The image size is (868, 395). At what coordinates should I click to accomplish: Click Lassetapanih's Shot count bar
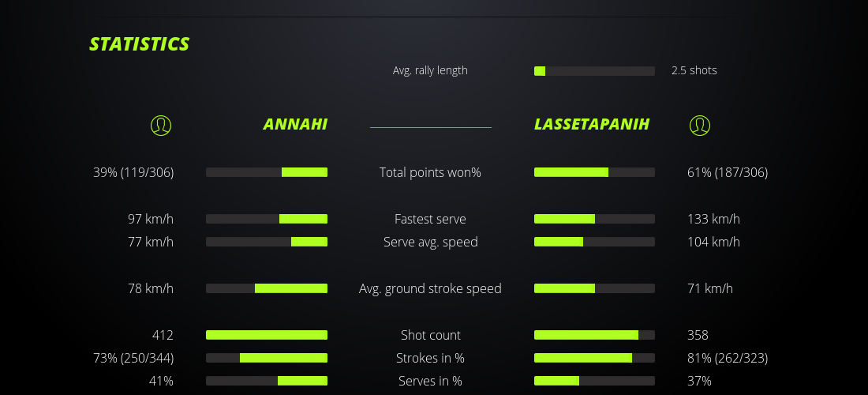(594, 335)
